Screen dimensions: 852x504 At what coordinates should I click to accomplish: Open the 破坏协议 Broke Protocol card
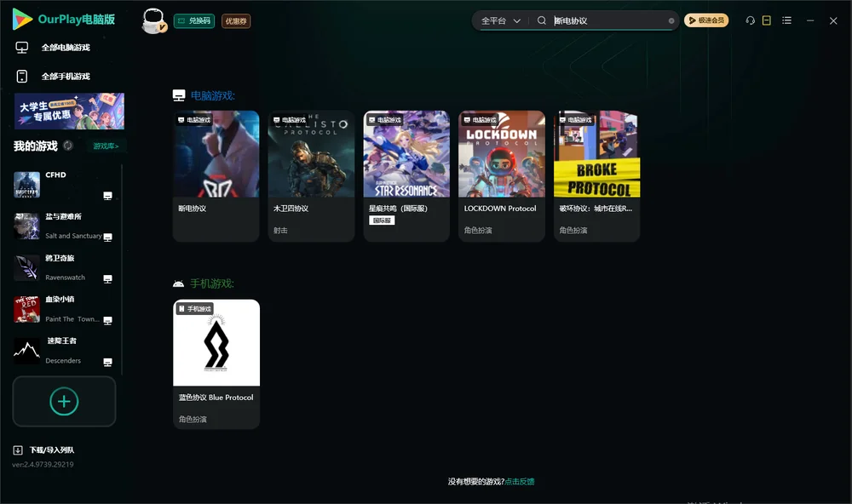[x=597, y=176]
